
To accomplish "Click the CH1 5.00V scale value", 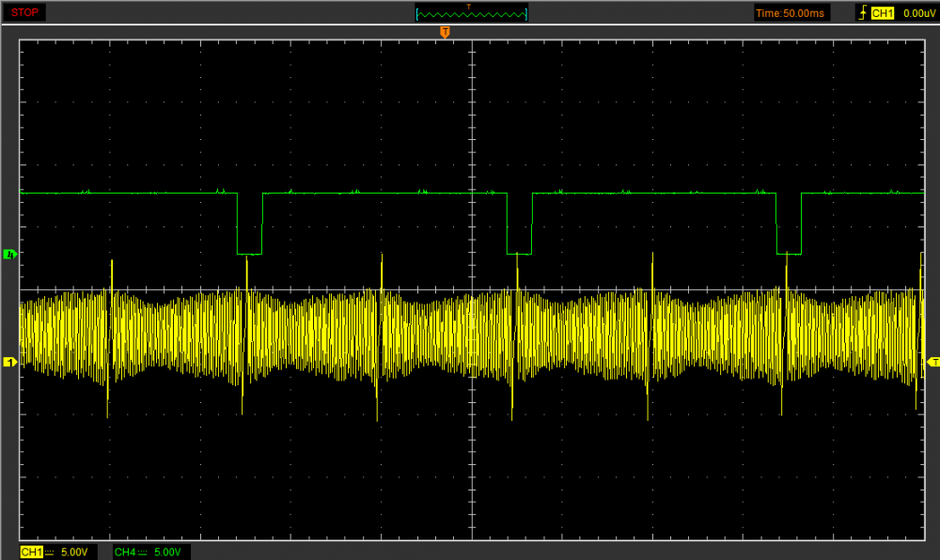I will (x=75, y=552).
